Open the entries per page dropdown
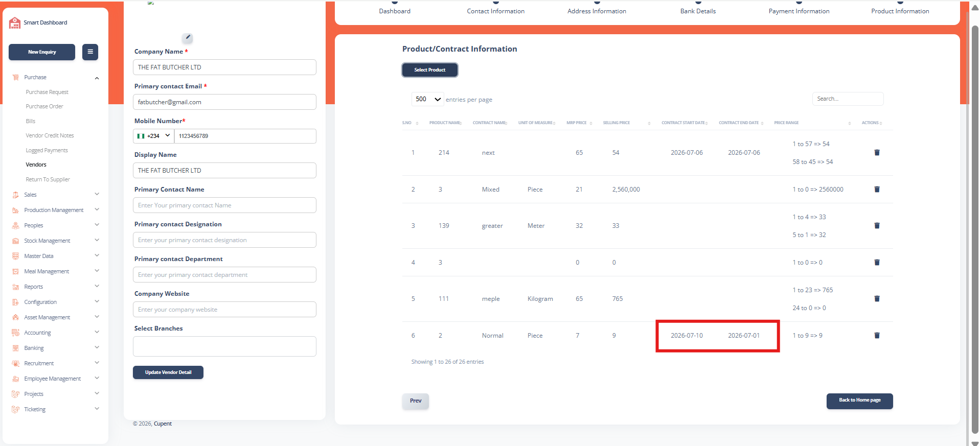 [427, 99]
